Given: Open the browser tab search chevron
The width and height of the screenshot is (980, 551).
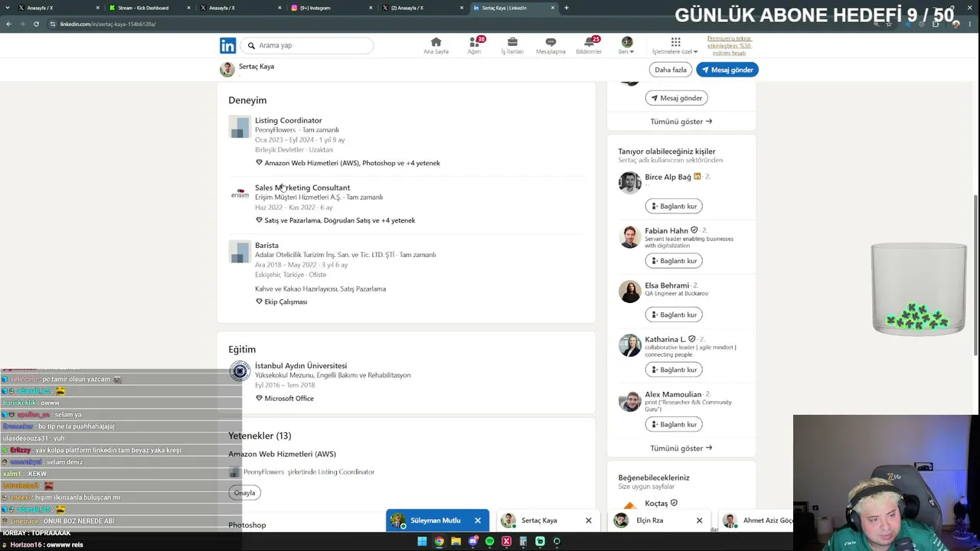Looking at the screenshot, I should [8, 8].
